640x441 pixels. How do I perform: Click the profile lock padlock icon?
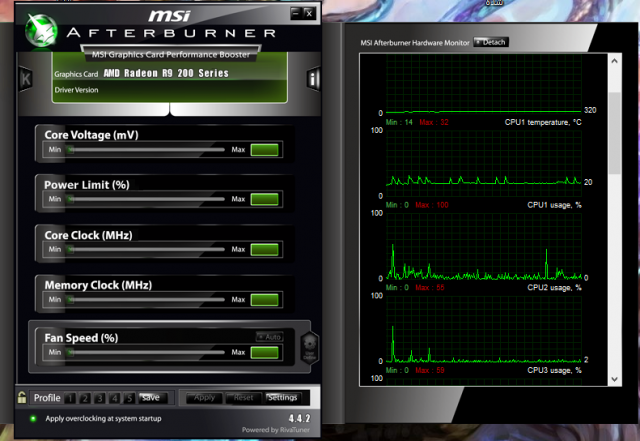(21, 397)
